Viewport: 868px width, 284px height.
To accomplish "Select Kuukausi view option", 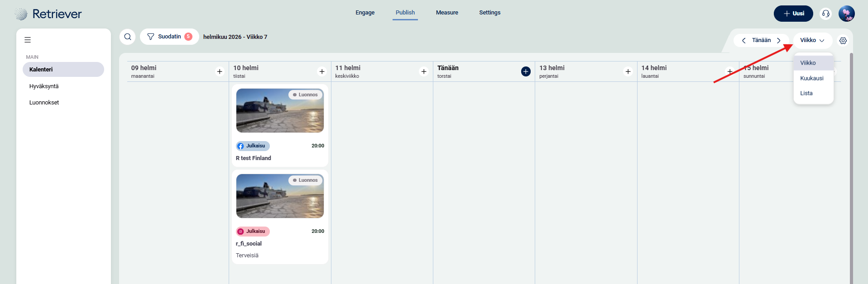I will (814, 78).
